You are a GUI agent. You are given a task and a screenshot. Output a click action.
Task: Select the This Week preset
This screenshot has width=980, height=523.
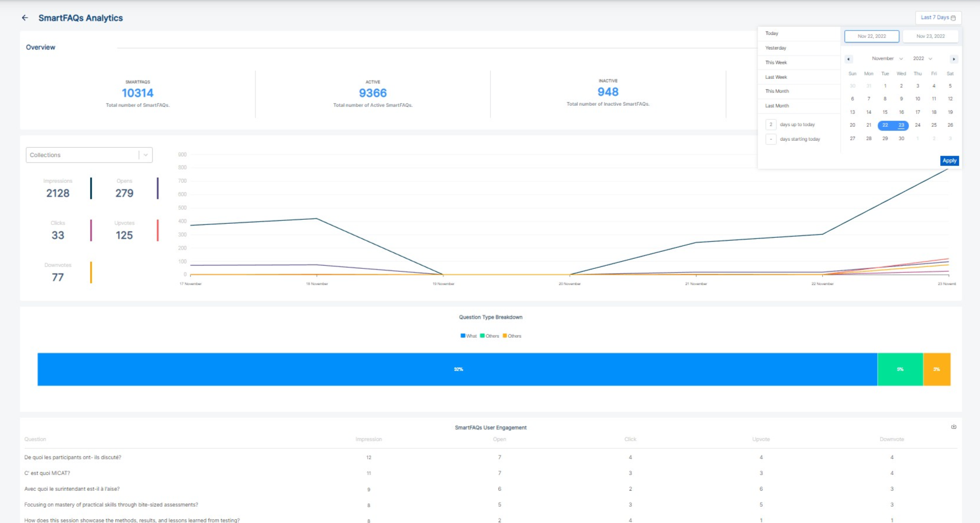(799, 63)
